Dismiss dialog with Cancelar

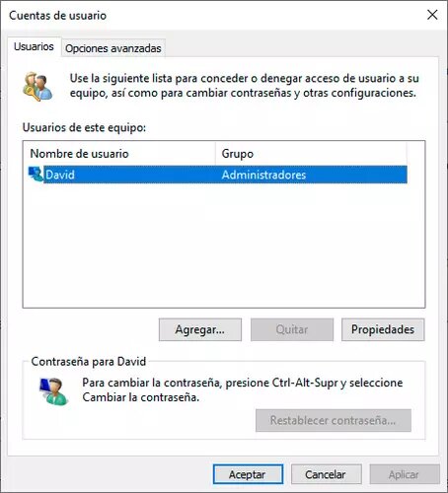pos(326,474)
